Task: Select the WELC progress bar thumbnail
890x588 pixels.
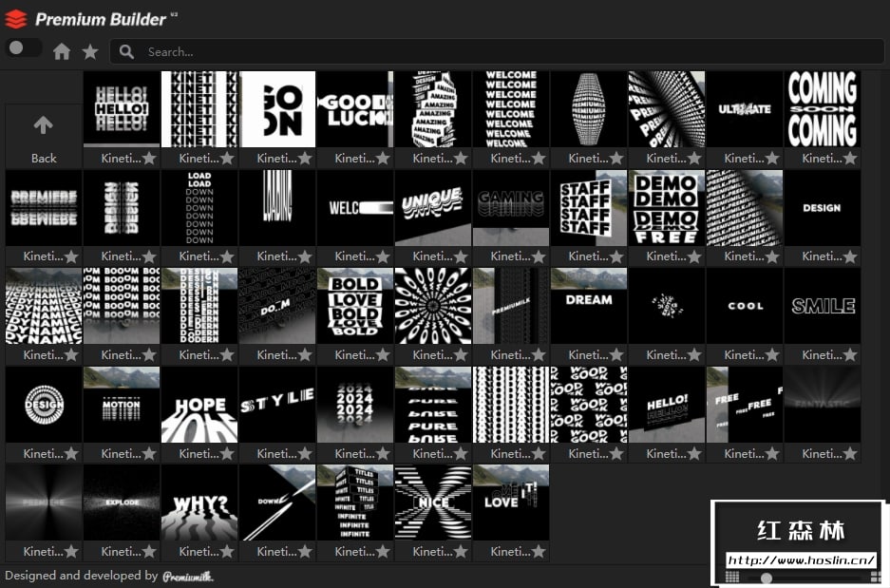Action: 354,208
